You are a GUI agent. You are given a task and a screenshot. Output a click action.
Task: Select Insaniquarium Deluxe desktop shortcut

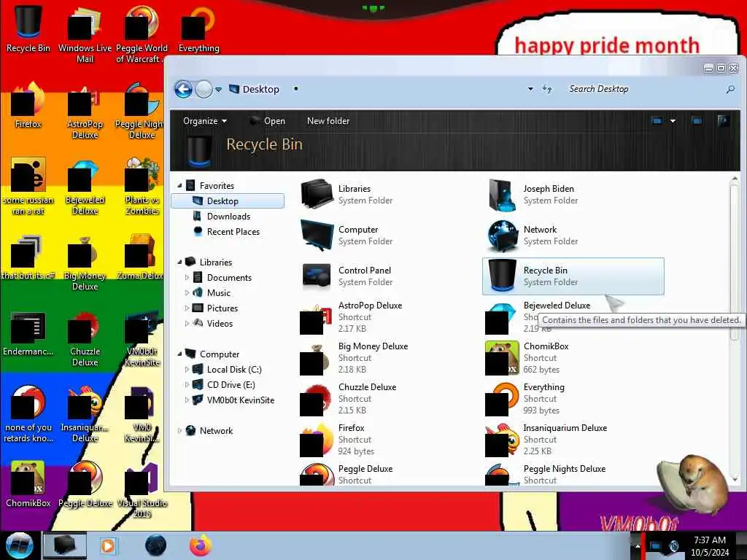(x=85, y=414)
